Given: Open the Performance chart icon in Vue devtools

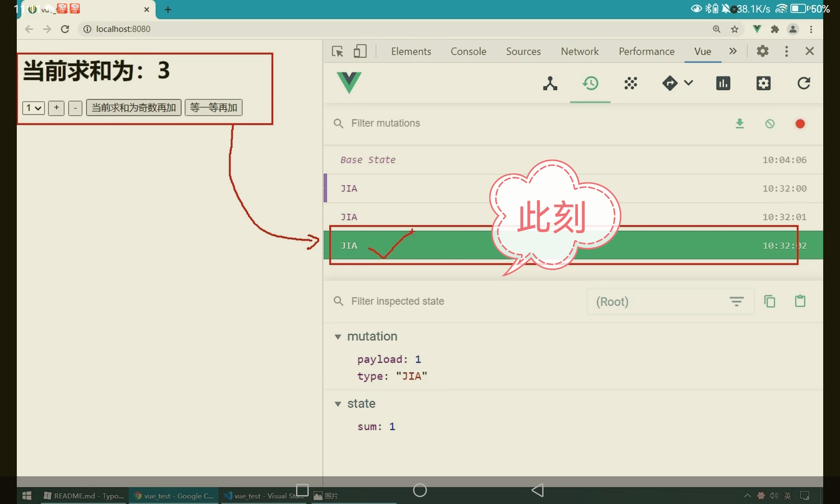Looking at the screenshot, I should pyautogui.click(x=723, y=83).
